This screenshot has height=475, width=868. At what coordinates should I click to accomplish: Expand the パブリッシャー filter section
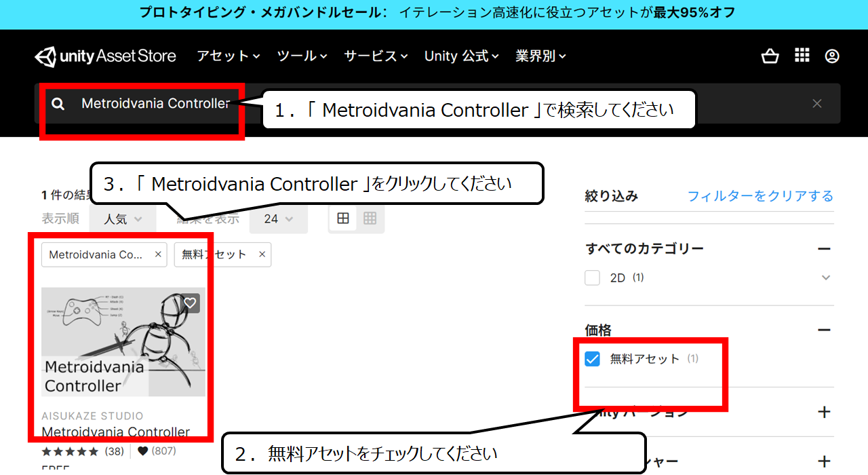point(824,462)
